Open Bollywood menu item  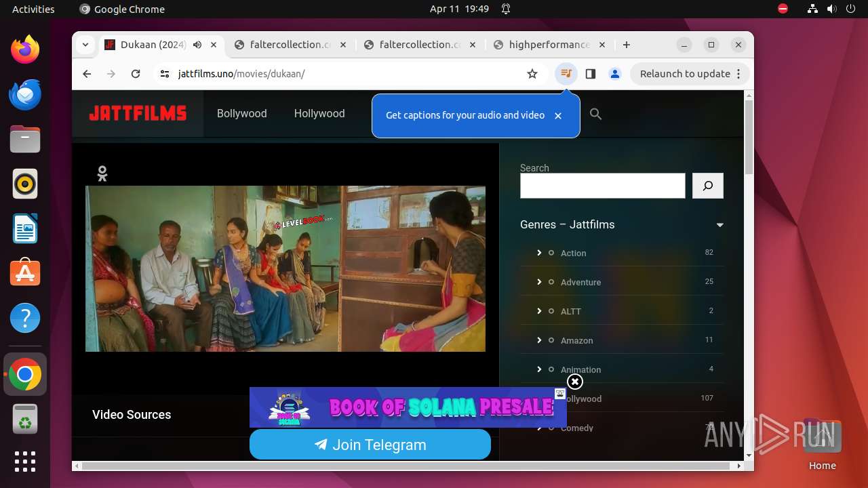(x=242, y=113)
